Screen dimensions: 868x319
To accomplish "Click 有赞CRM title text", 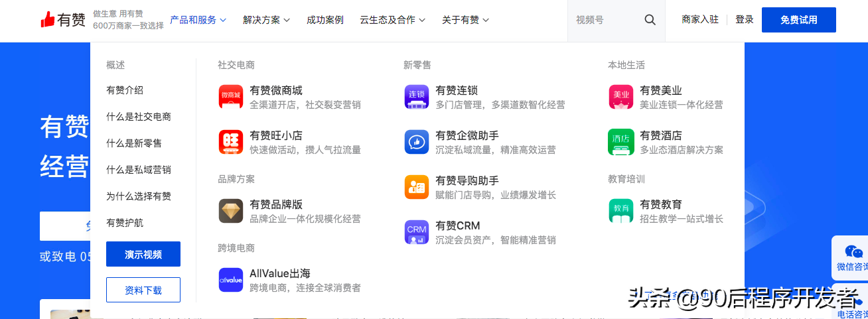I will click(457, 226).
